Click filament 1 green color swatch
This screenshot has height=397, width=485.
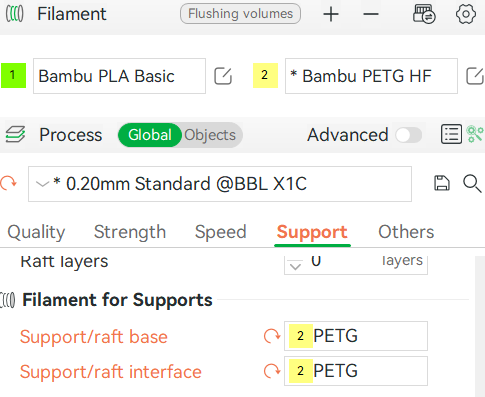(13, 75)
